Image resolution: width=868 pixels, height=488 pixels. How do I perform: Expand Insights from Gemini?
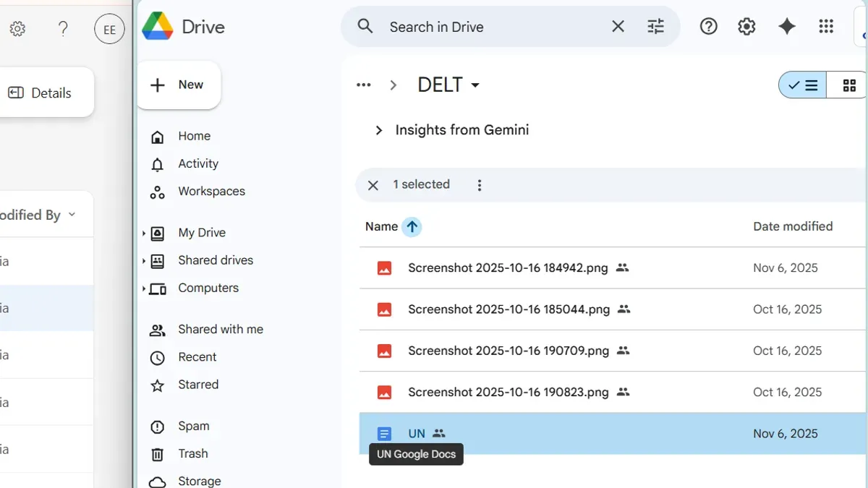378,130
